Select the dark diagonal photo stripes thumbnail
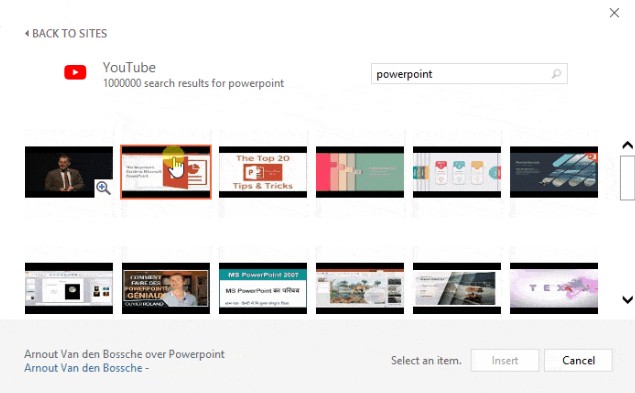The width and height of the screenshot is (635, 393). [554, 172]
